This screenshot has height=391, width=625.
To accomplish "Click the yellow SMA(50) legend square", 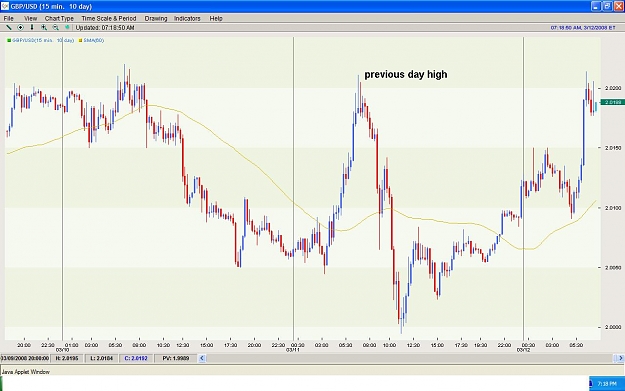I will click(80, 40).
